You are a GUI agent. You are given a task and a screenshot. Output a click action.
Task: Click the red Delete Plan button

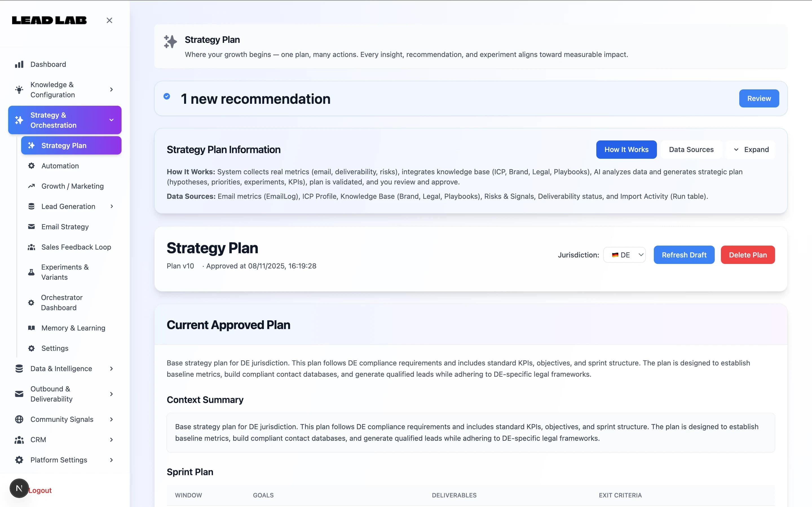pos(747,255)
